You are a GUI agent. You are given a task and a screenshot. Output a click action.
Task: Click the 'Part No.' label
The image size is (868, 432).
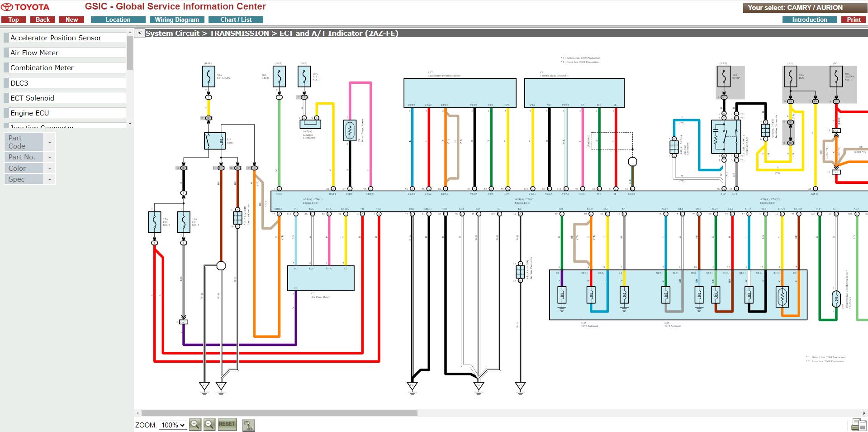pyautogui.click(x=24, y=157)
